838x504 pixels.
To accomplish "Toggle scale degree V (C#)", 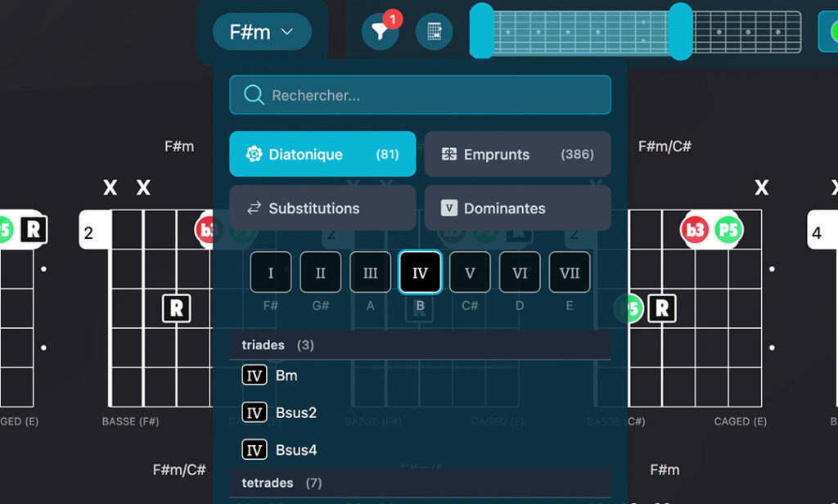I will tap(470, 272).
